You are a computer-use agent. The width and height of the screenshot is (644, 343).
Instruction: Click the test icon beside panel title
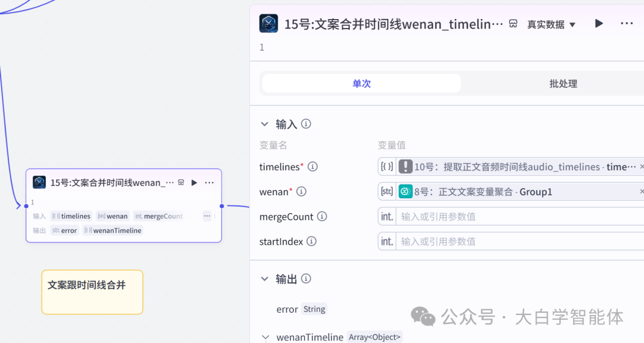513,24
